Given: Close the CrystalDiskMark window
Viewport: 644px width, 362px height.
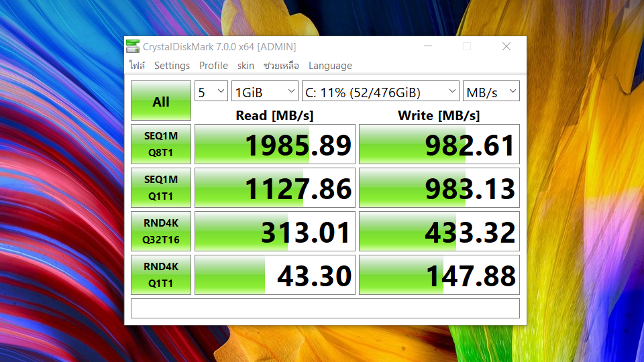Looking at the screenshot, I should (506, 46).
